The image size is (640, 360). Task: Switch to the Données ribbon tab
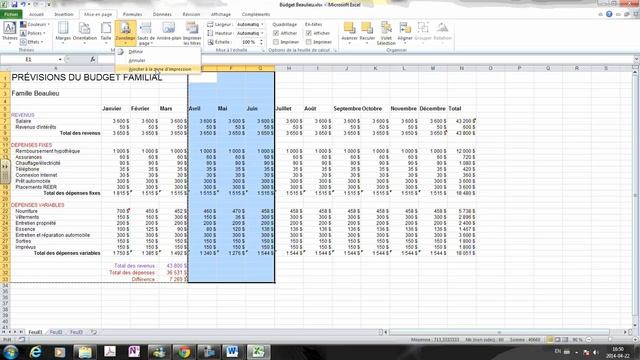(x=162, y=14)
